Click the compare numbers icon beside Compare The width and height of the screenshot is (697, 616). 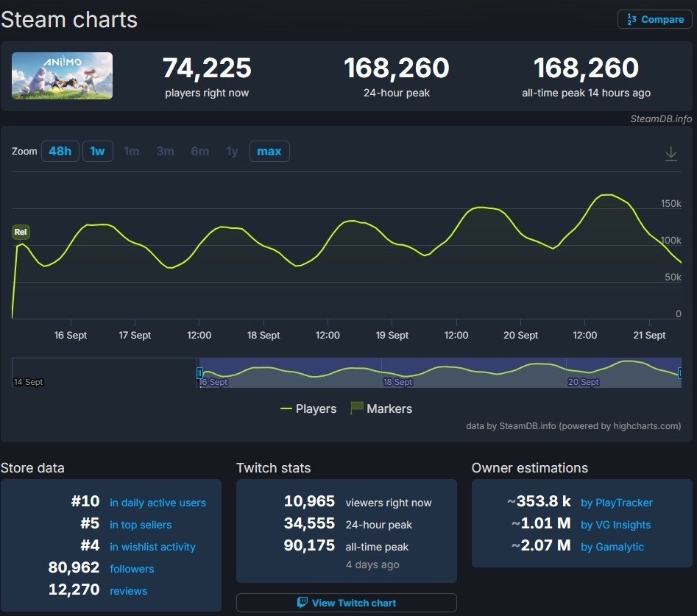(631, 19)
